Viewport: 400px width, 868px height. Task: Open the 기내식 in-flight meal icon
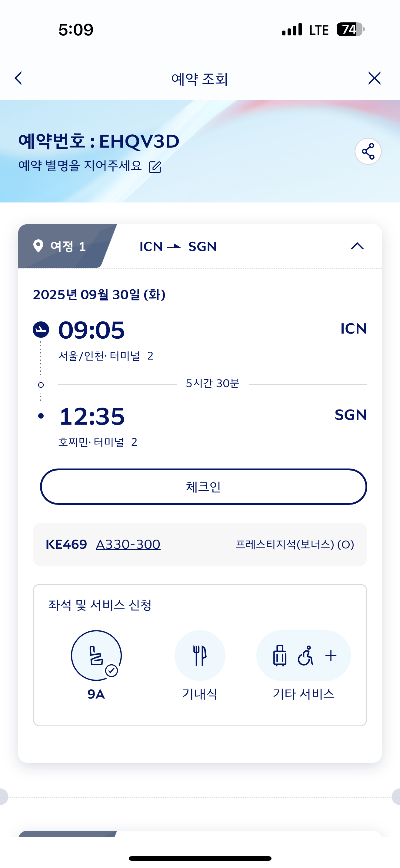pyautogui.click(x=200, y=655)
